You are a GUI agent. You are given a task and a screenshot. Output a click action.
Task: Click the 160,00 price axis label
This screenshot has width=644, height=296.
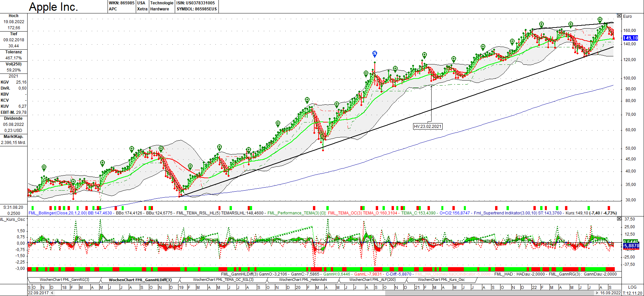pos(630,31)
